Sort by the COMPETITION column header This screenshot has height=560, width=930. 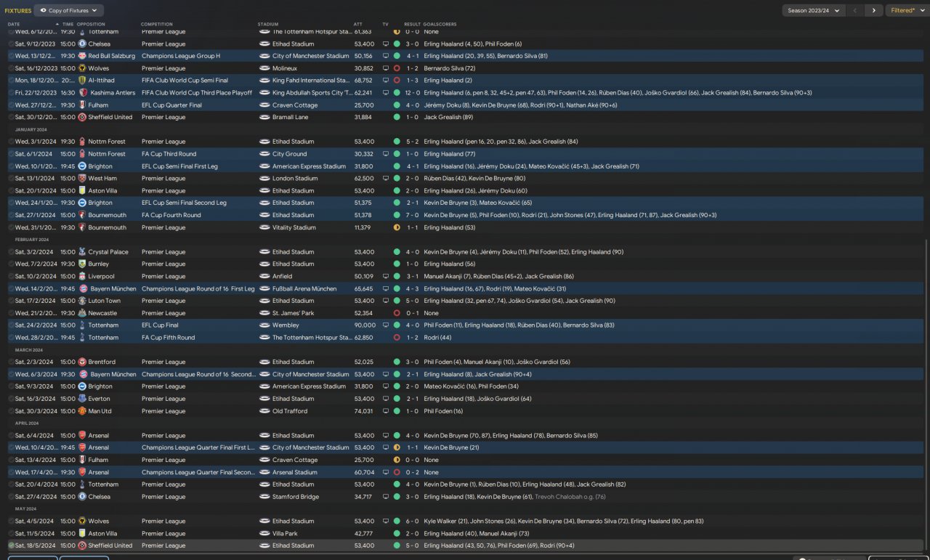[x=157, y=24]
